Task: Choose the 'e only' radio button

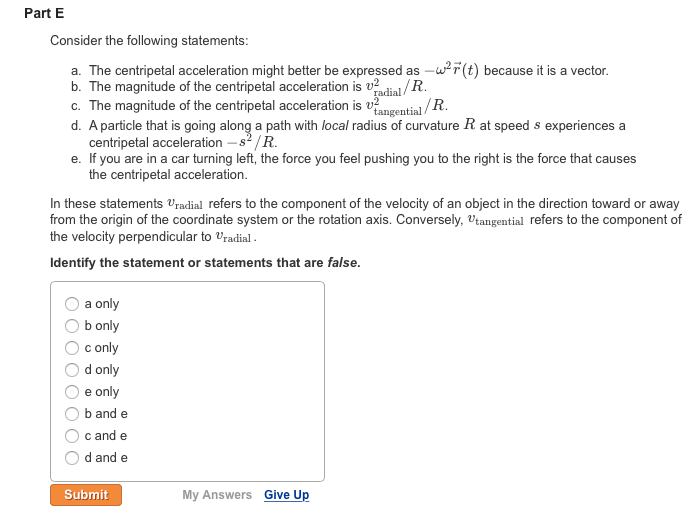Action: point(73,392)
